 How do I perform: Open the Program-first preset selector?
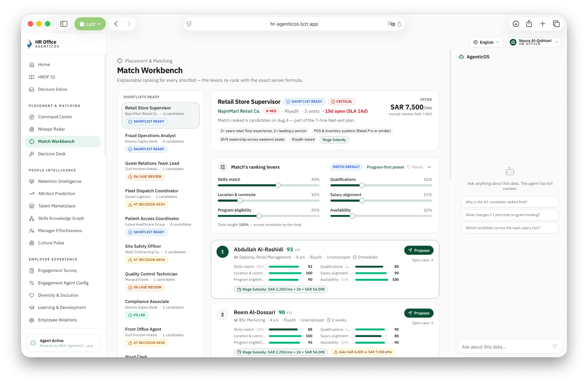[385, 167]
